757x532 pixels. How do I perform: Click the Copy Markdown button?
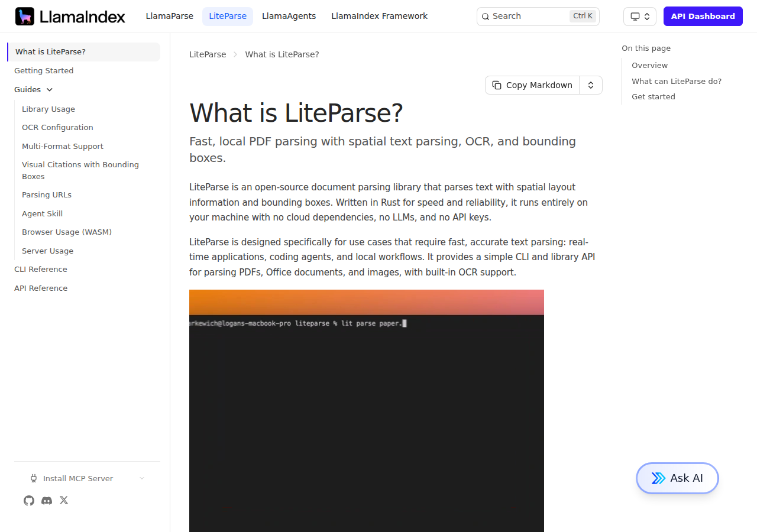(532, 85)
